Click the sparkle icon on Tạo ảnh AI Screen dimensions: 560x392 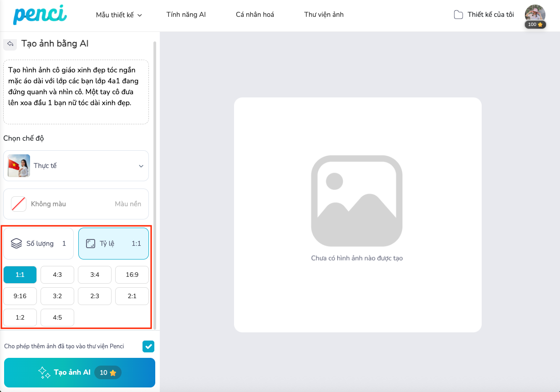(44, 372)
